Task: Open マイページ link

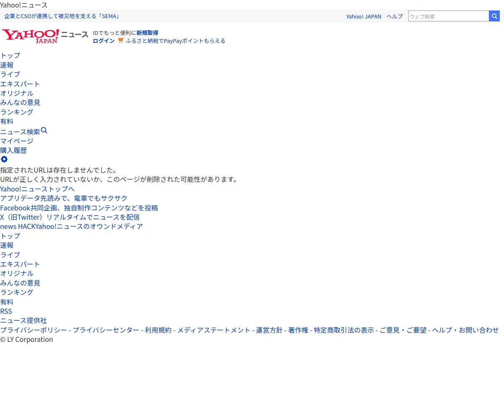Action: 17,141
